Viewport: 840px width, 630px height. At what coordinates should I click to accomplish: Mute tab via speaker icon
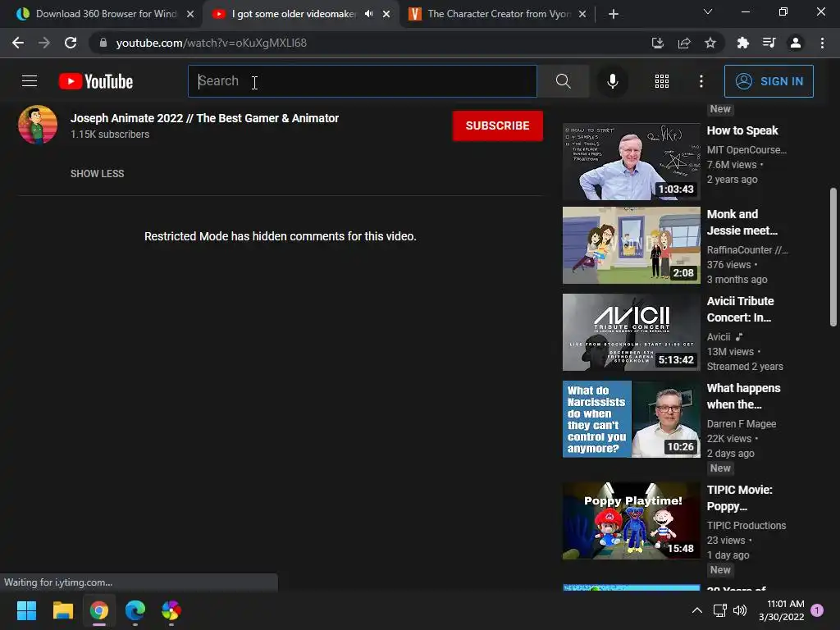click(x=368, y=14)
